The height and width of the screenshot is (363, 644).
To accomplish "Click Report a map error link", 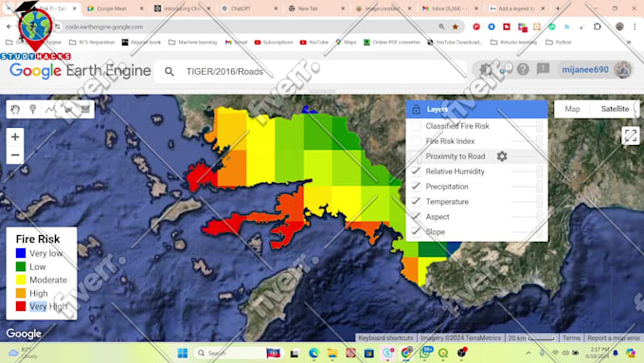I will (614, 337).
